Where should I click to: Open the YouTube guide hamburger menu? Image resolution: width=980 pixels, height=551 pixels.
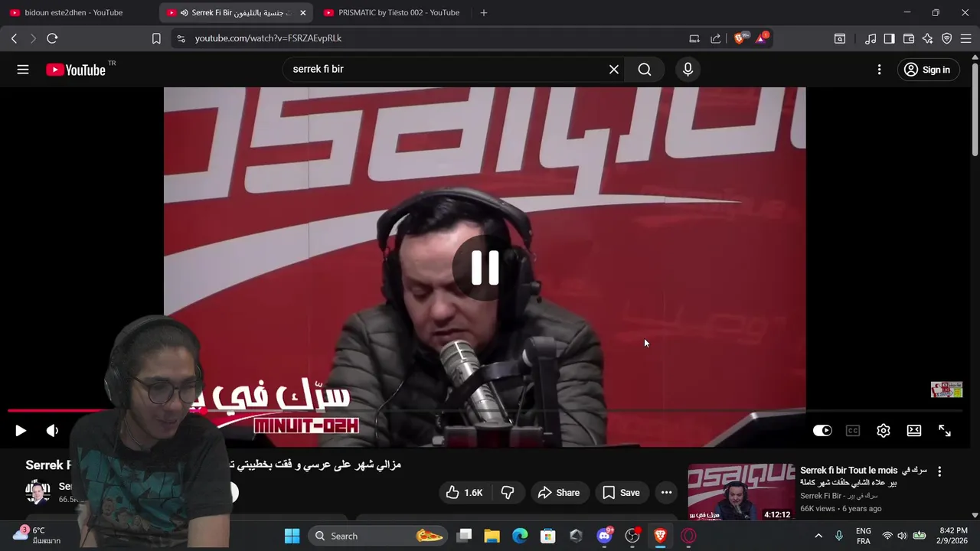(x=23, y=70)
